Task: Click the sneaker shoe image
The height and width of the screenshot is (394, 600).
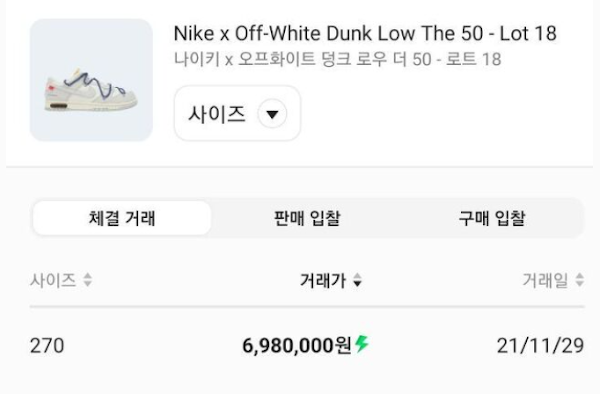Action: 91,91
